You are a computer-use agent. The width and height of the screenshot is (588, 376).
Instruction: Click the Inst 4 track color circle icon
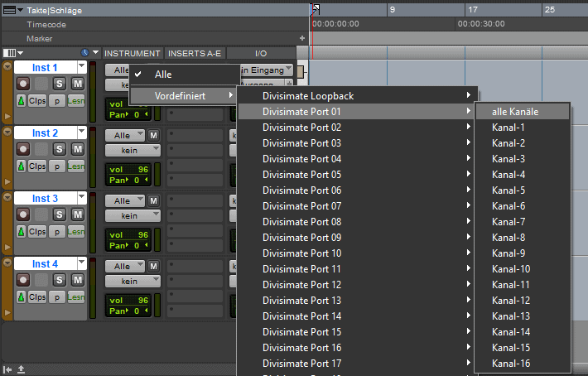[x=7, y=263]
